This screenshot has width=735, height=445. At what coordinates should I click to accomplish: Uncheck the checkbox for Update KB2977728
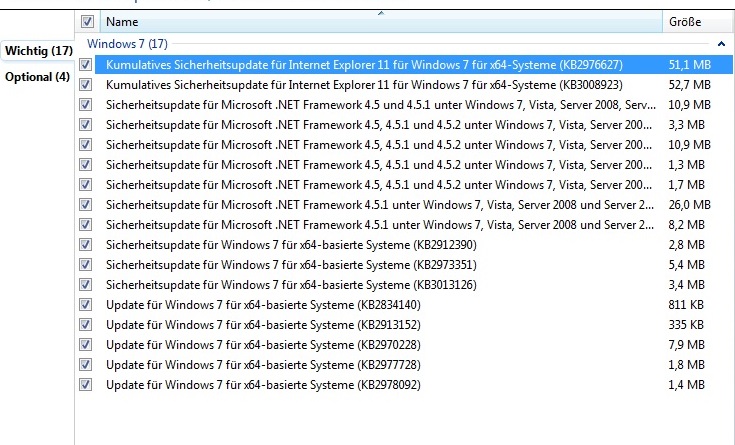85,365
